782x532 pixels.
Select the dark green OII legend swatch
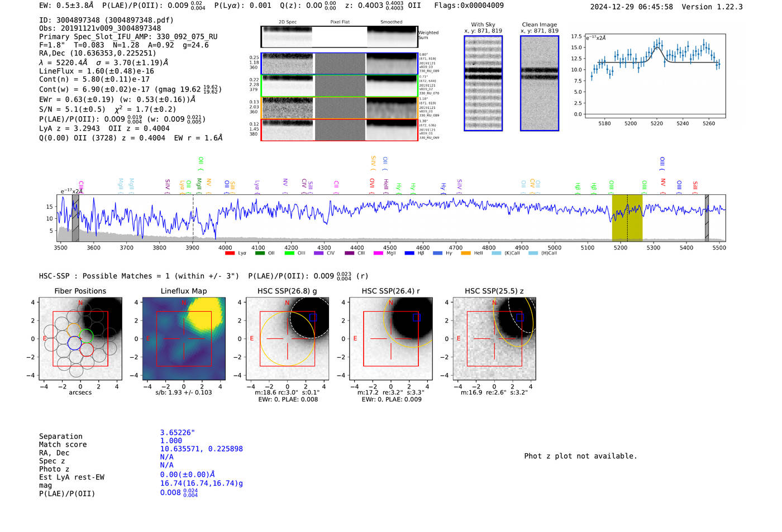pyautogui.click(x=260, y=253)
